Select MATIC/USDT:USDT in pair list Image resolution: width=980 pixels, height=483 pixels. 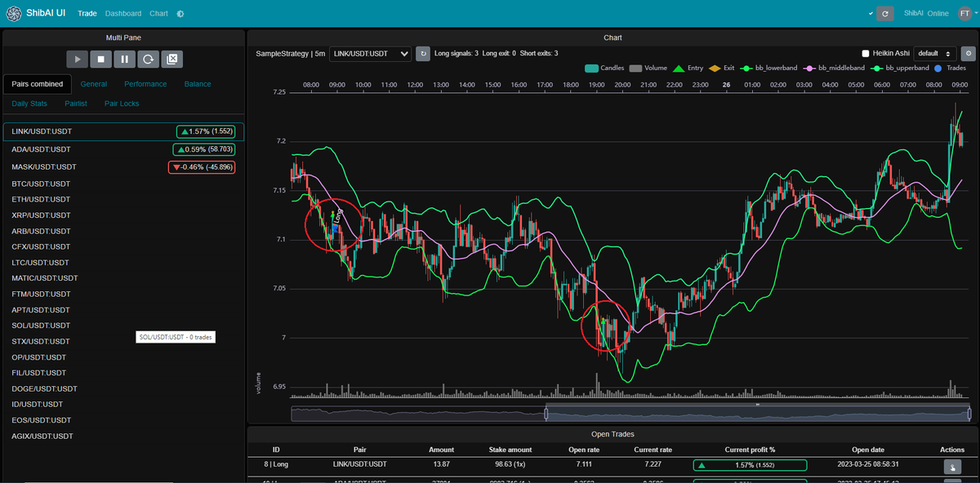coord(123,278)
